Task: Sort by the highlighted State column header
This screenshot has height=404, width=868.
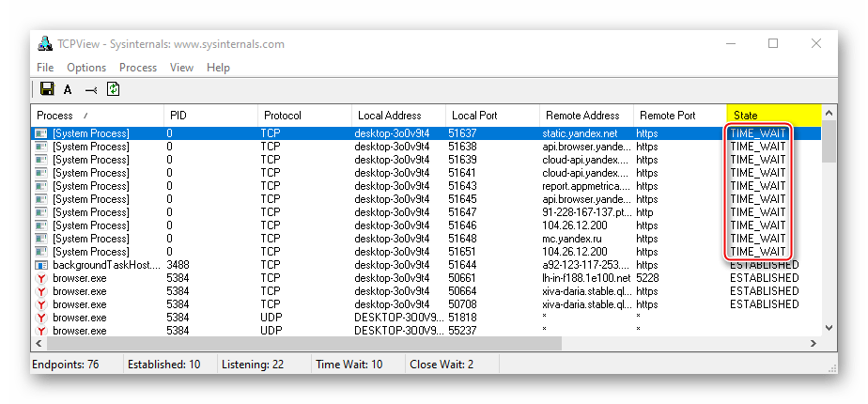Action: coord(772,116)
